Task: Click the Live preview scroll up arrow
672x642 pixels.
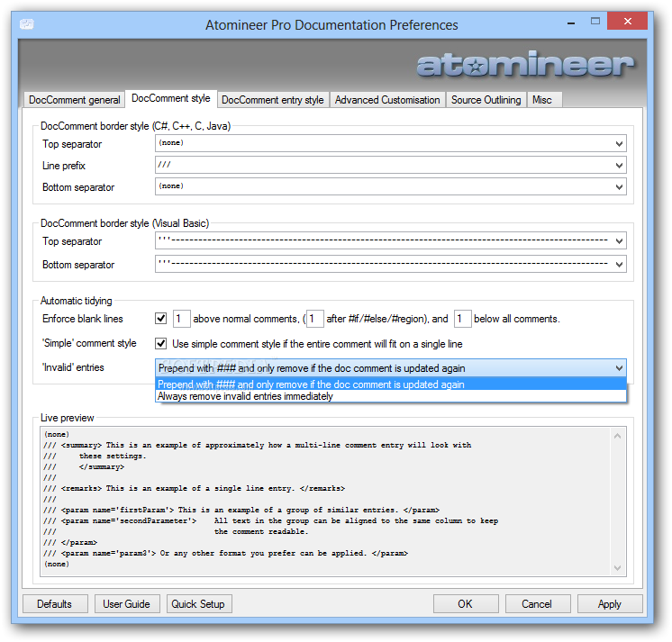Action: click(618, 436)
